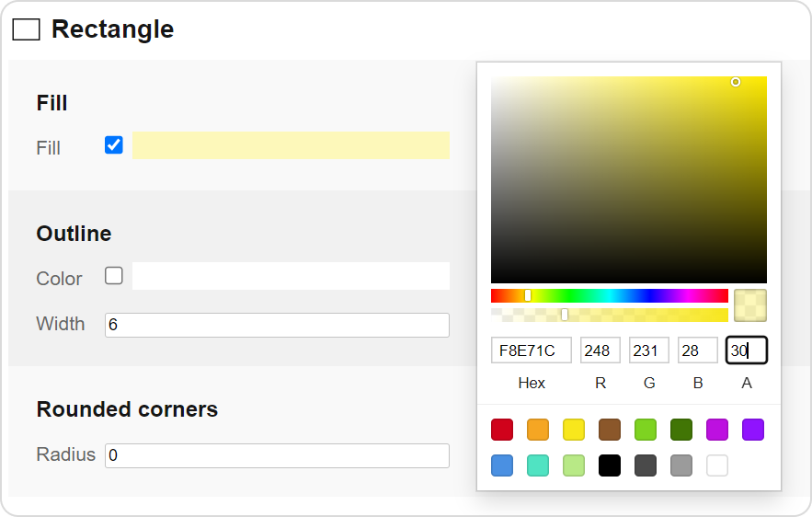This screenshot has height=517, width=812.
Task: Click the G (green) value field
Action: 648,350
